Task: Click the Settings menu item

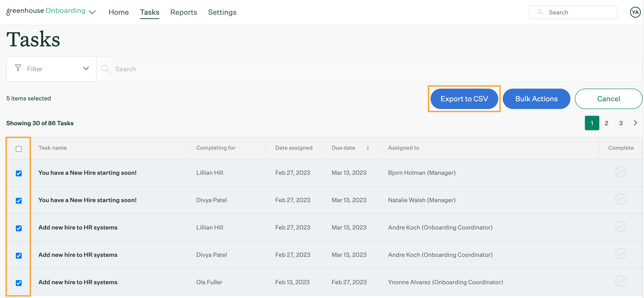Action: pos(222,12)
